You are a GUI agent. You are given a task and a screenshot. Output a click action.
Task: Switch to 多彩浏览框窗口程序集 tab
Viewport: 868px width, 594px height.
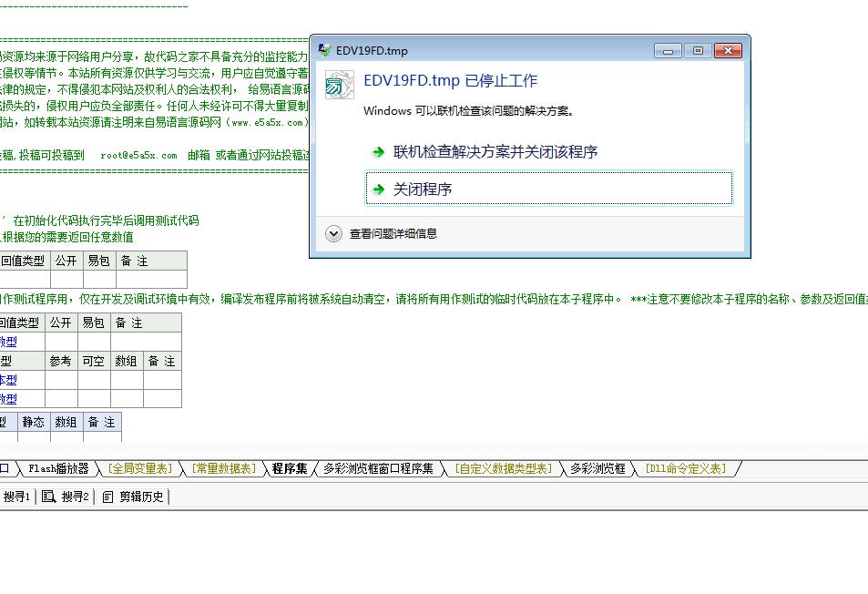tap(378, 469)
